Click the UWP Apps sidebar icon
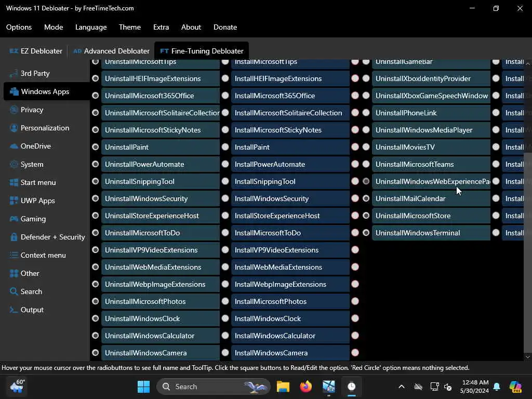532x399 pixels. click(14, 201)
